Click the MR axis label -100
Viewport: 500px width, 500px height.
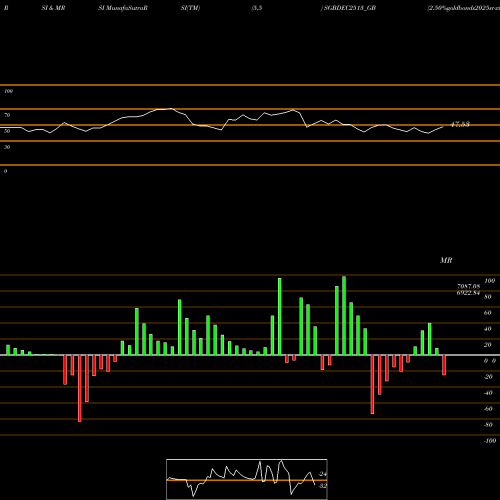490,441
